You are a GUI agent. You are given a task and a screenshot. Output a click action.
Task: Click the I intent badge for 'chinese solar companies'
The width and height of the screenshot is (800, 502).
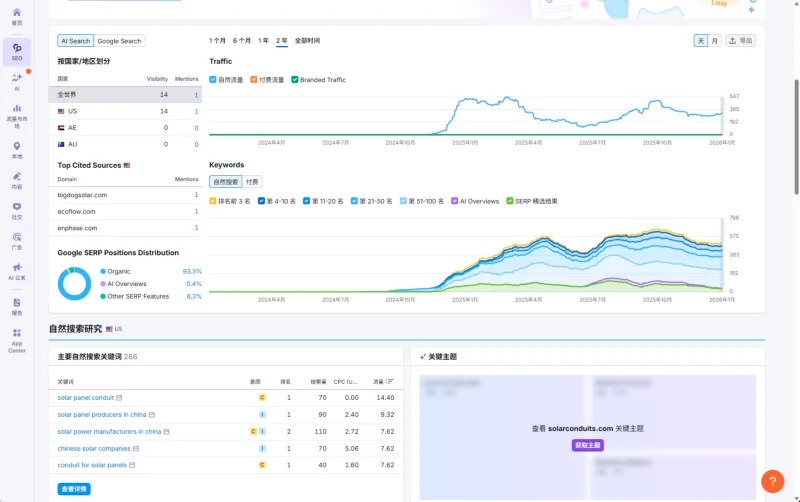(x=262, y=448)
